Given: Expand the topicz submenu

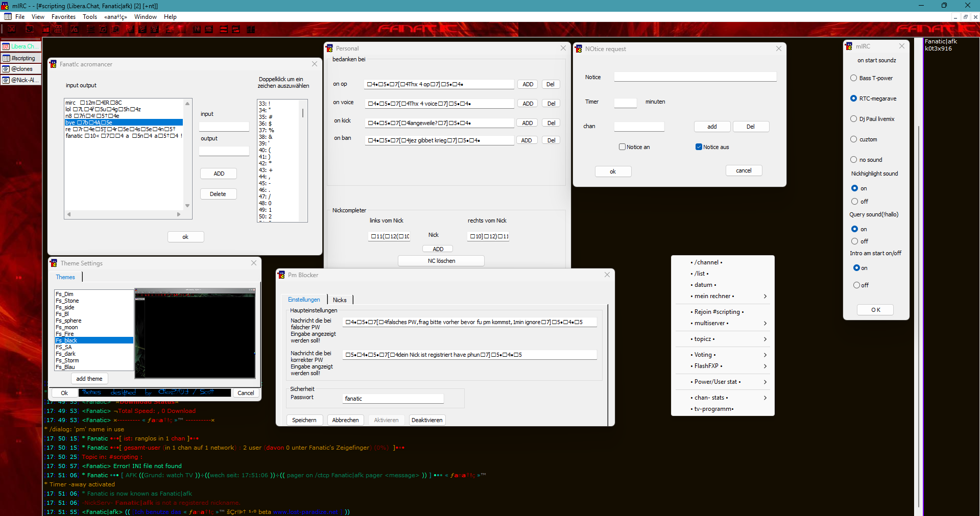Looking at the screenshot, I should tap(723, 339).
